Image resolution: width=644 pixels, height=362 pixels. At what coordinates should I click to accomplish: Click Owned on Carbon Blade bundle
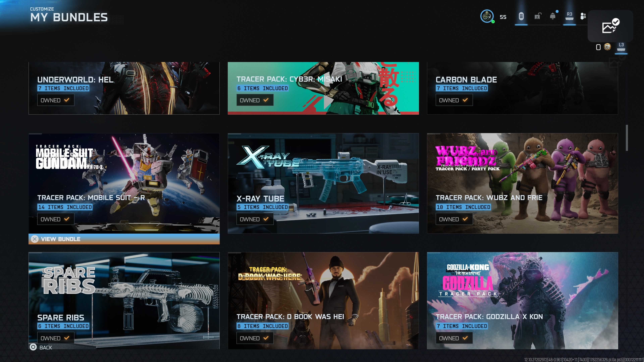pos(454,100)
